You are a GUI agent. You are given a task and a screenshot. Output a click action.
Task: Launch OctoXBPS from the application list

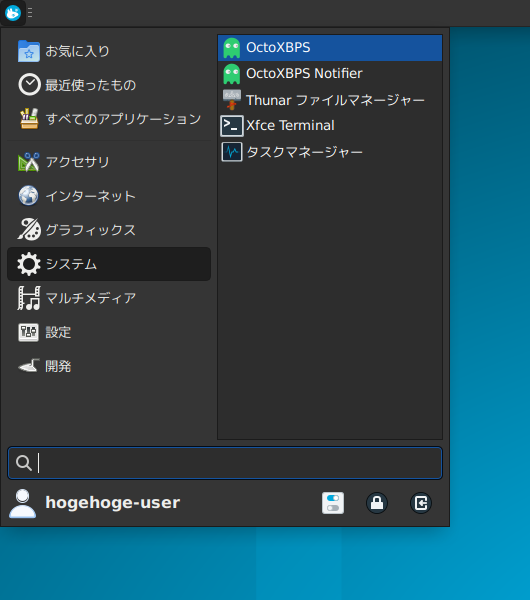click(330, 48)
